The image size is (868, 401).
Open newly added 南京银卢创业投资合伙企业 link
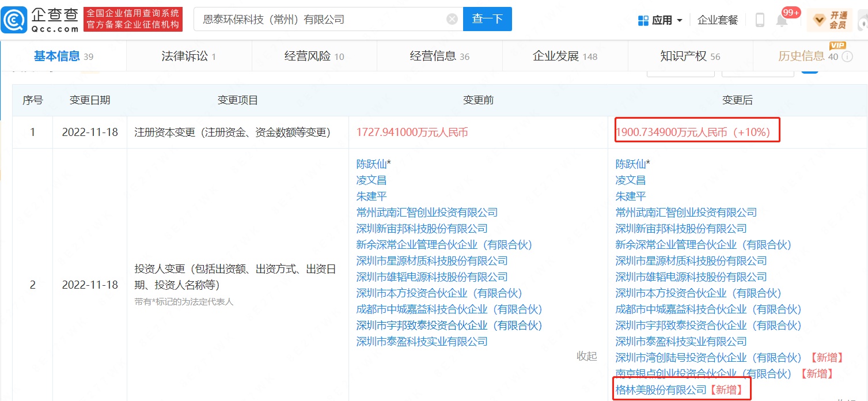pyautogui.click(x=703, y=374)
